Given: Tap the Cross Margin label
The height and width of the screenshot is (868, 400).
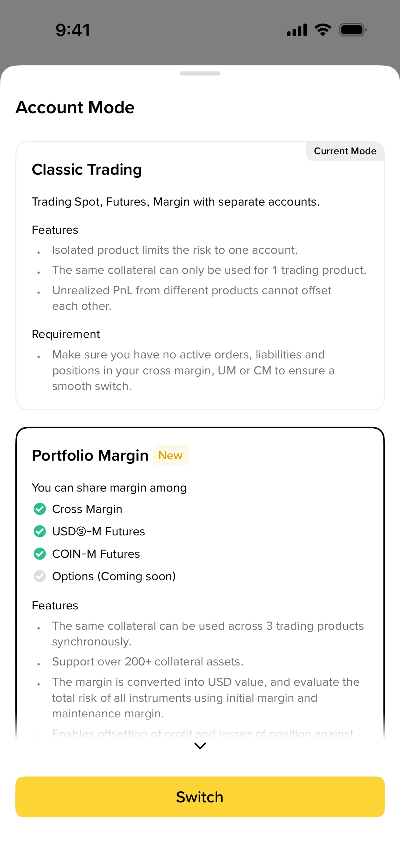Looking at the screenshot, I should point(87,509).
